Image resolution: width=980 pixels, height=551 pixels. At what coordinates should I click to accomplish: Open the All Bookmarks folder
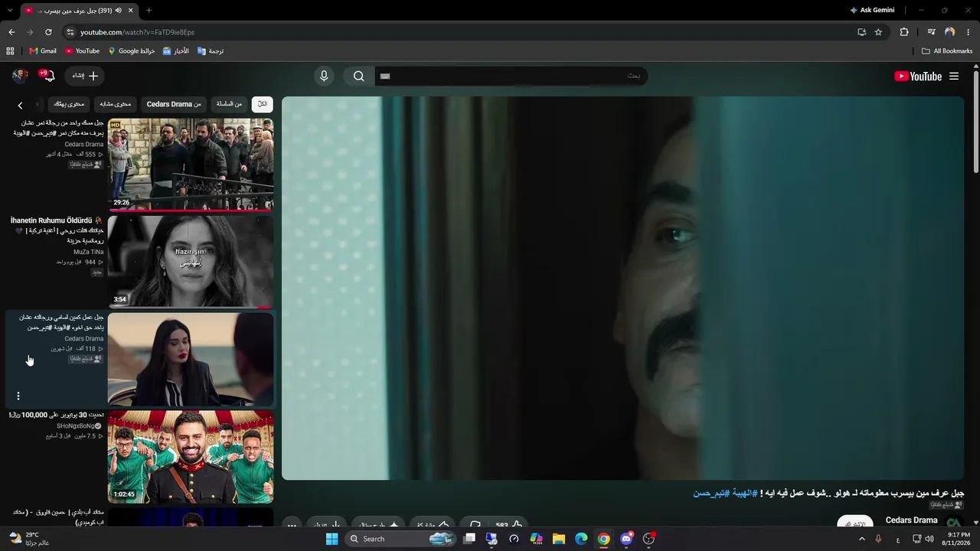point(947,51)
